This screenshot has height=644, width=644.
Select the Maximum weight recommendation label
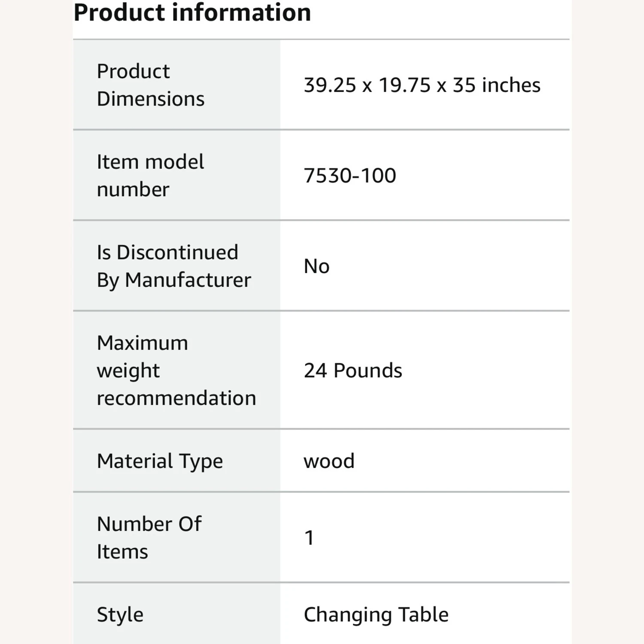pos(176,371)
